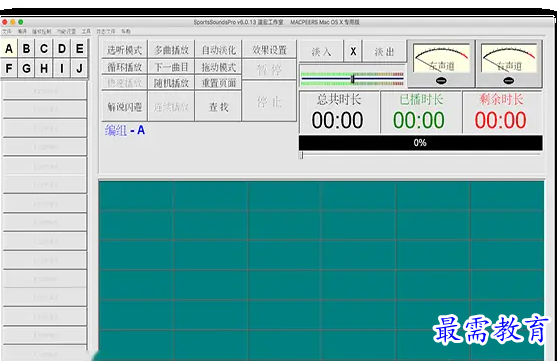Image resolution: width=557 pixels, height=361 pixels.
Task: Open the 查找 search button
Action: (x=218, y=106)
